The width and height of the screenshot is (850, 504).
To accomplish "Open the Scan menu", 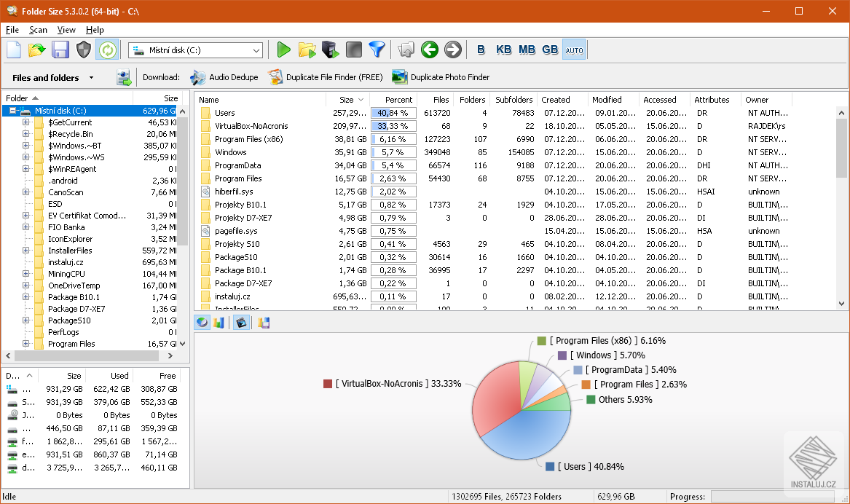I will click(x=38, y=30).
